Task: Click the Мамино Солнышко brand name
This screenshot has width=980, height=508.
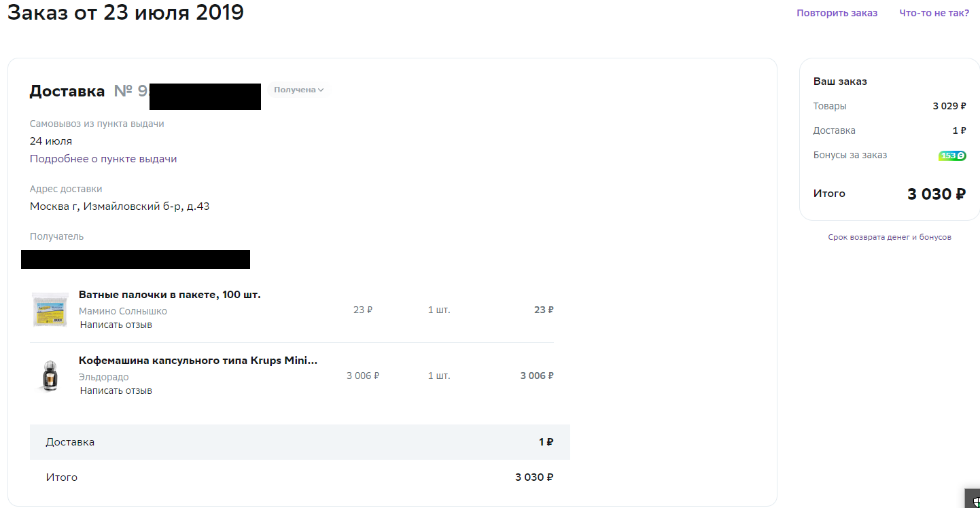Action: pos(123,311)
